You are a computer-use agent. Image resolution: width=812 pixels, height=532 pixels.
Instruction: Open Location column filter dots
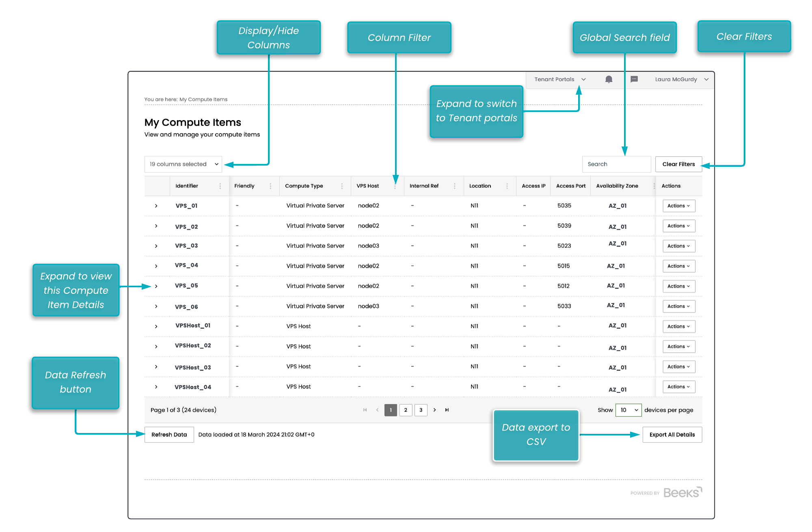click(507, 186)
